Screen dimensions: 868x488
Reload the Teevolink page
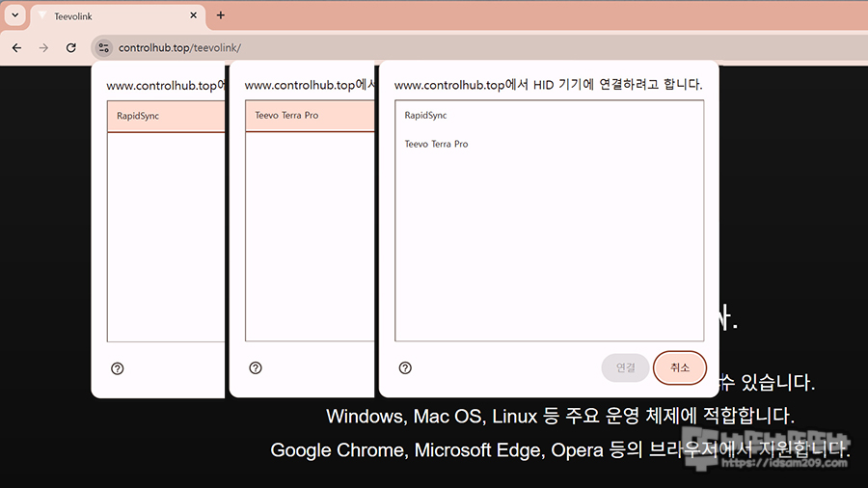click(70, 48)
